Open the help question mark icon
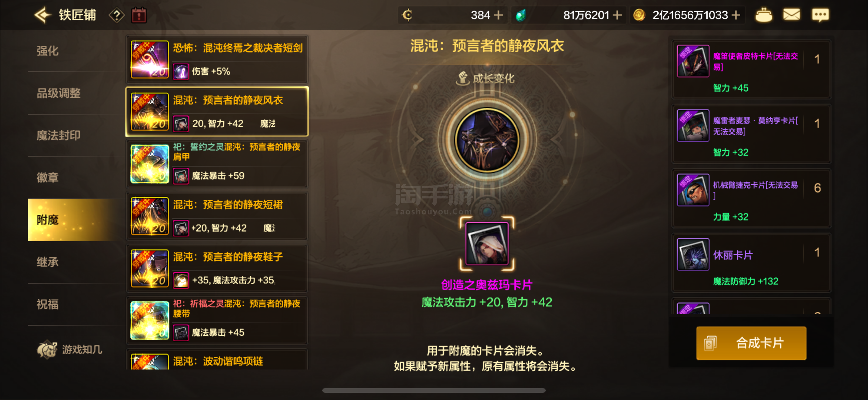868x400 pixels. click(117, 15)
